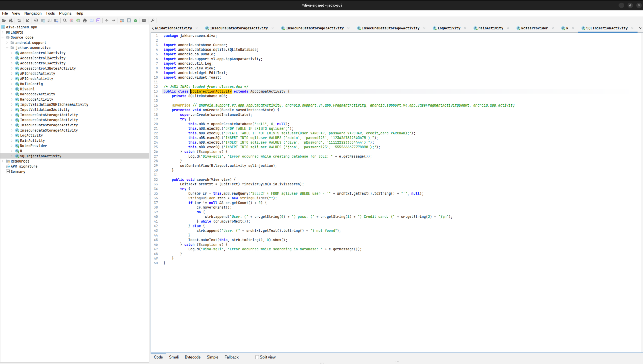Go to main activity via home icon
Viewport: 643px width, 364px height.
(85, 20)
